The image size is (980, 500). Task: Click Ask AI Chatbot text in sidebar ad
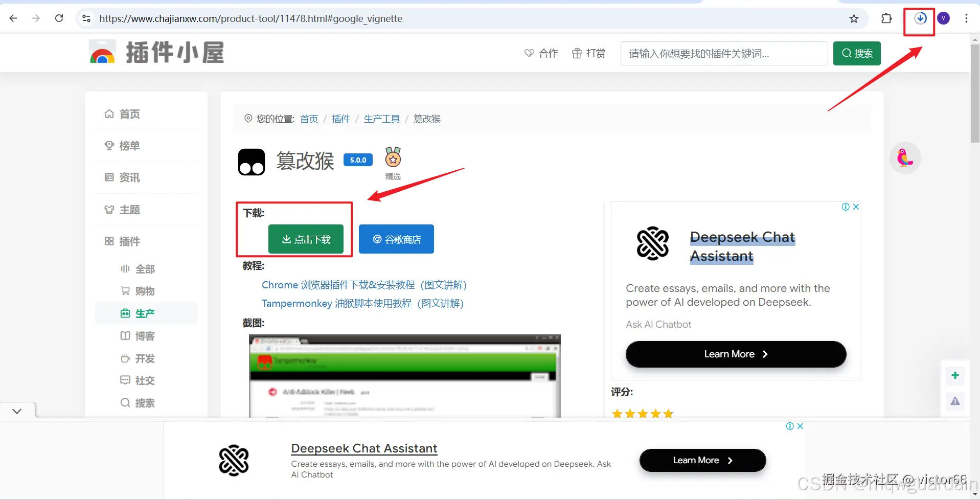[658, 324]
